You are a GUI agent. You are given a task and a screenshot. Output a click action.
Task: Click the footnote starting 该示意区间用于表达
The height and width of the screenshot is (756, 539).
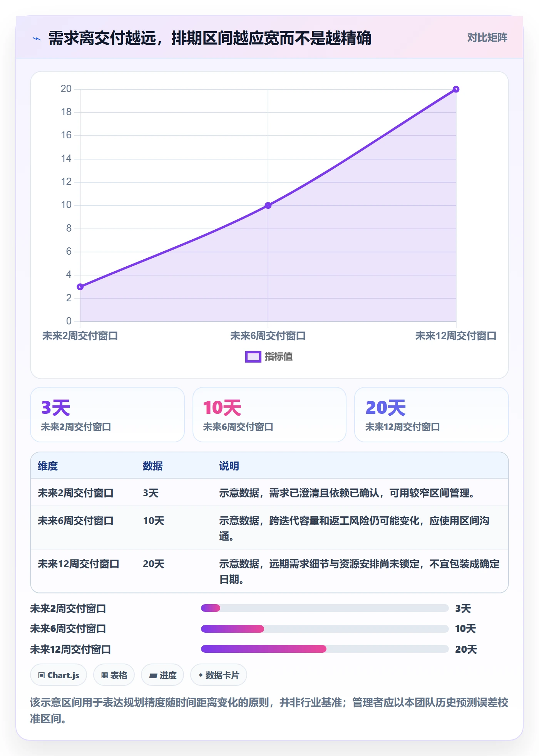[x=269, y=711]
